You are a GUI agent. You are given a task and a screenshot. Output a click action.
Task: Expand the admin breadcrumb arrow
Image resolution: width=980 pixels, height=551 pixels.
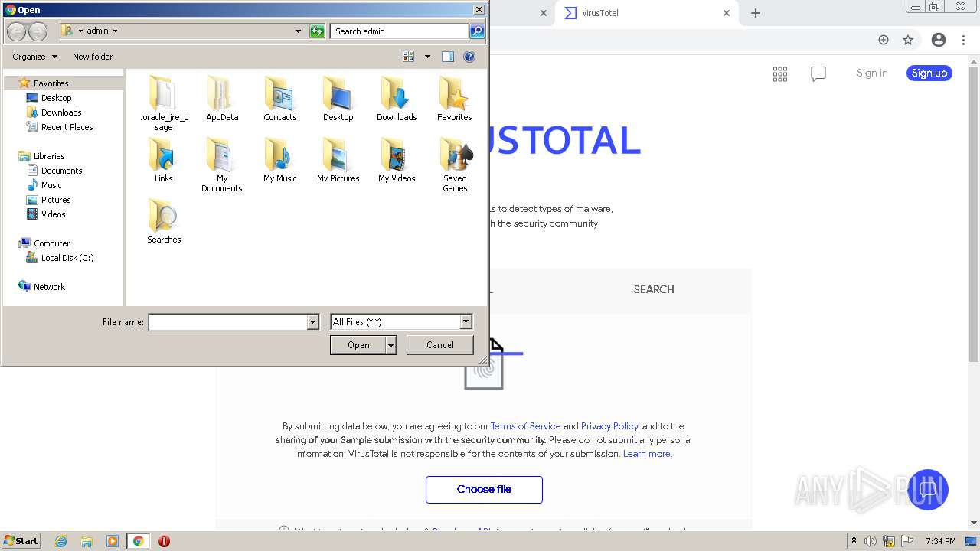(x=115, y=31)
